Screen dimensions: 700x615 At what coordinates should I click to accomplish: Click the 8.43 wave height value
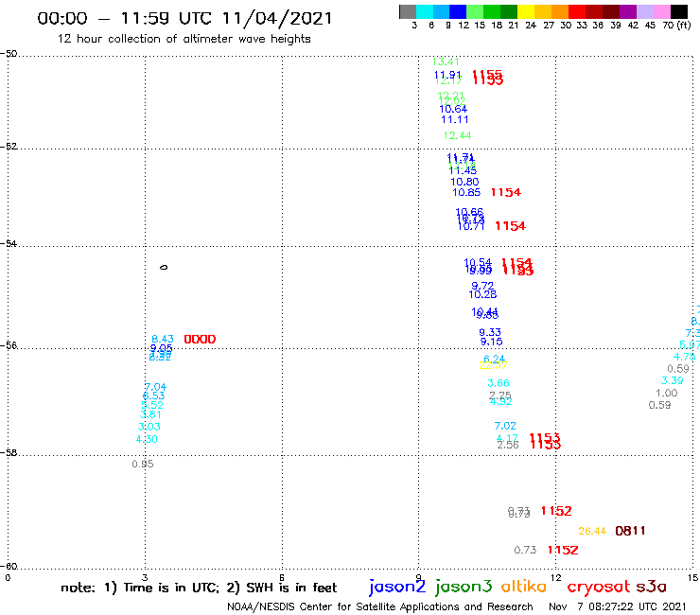click(x=163, y=339)
